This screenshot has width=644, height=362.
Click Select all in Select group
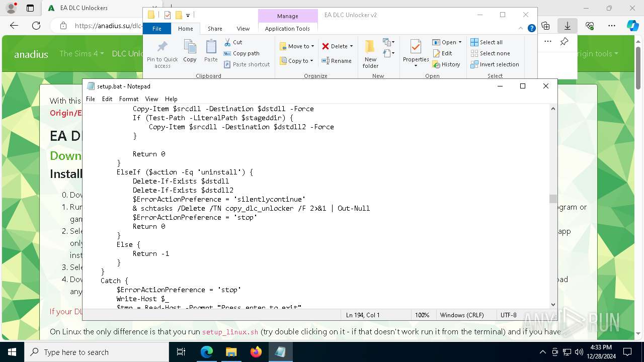tap(487, 42)
